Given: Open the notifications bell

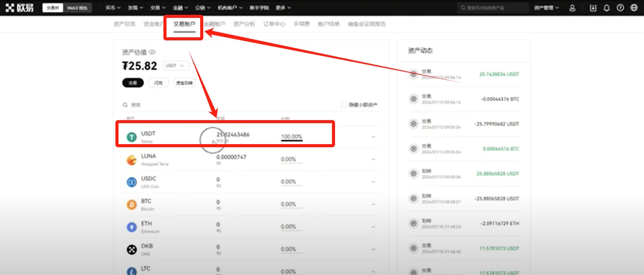Looking at the screenshot, I should [607, 8].
